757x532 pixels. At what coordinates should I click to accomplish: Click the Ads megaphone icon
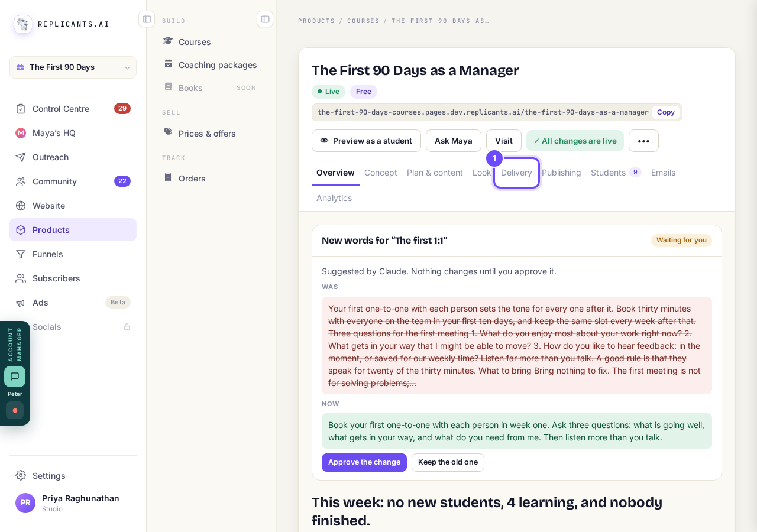(21, 303)
